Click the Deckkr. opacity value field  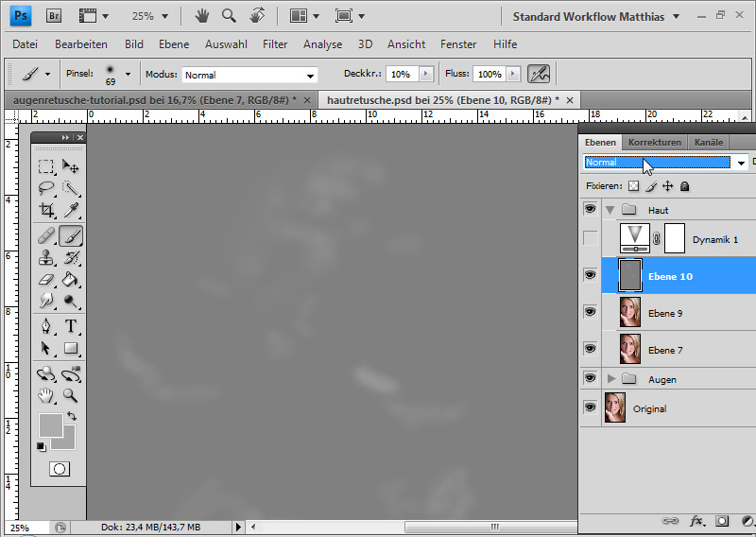[403, 74]
